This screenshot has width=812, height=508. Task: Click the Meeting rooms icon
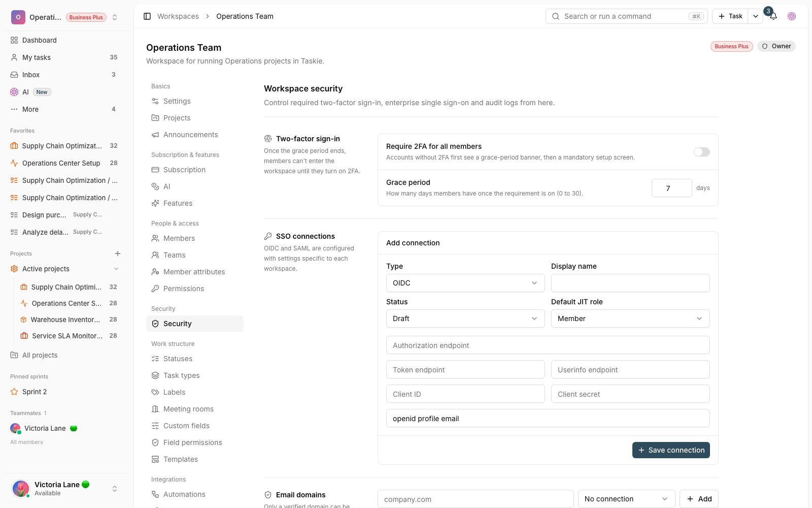[155, 409]
